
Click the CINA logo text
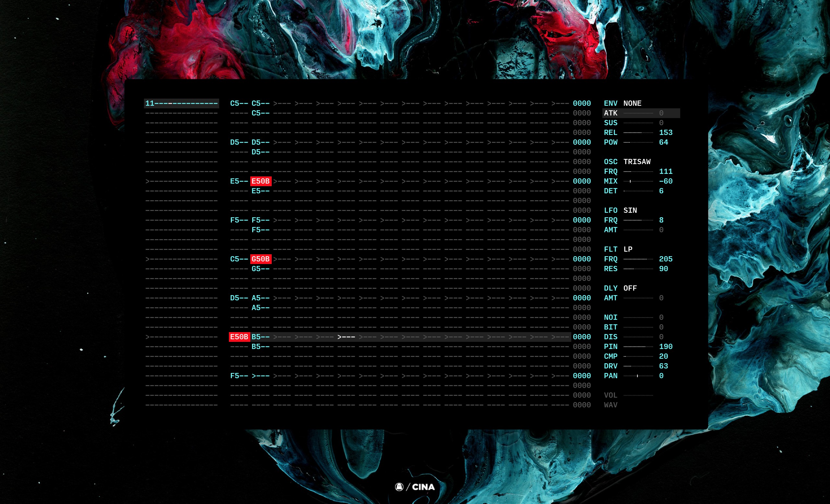[x=423, y=487]
